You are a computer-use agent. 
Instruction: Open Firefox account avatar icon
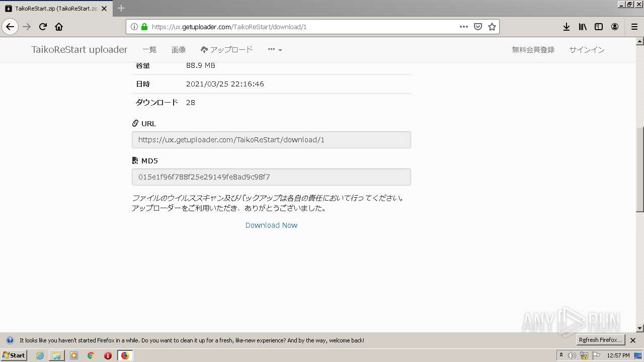point(615,27)
